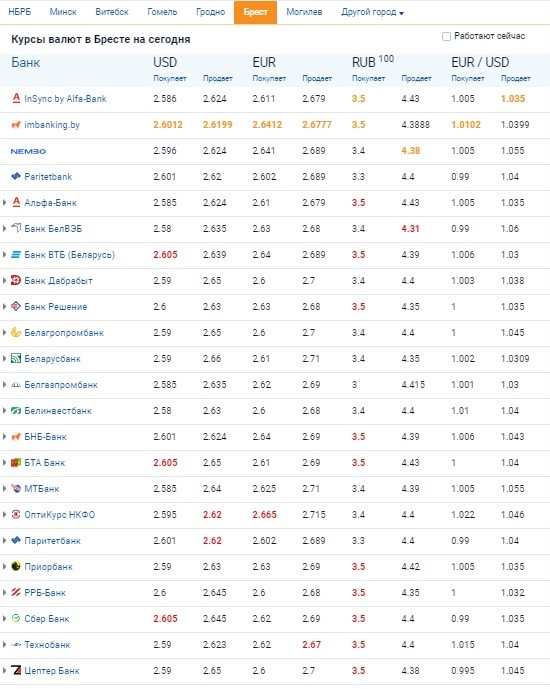Screen dimensions: 550x689
Task: Click the Беларусбанк green logo icon
Action: 16,358
